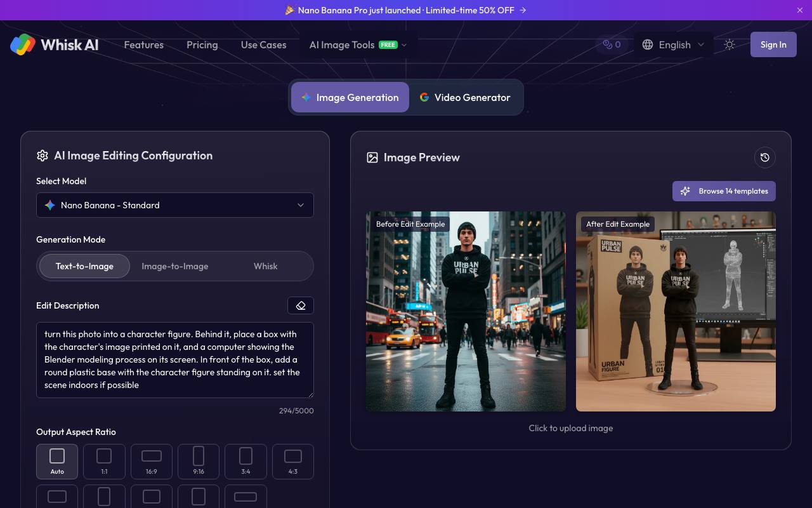Click the Sign In button
Image resolution: width=812 pixels, height=508 pixels.
coord(773,44)
